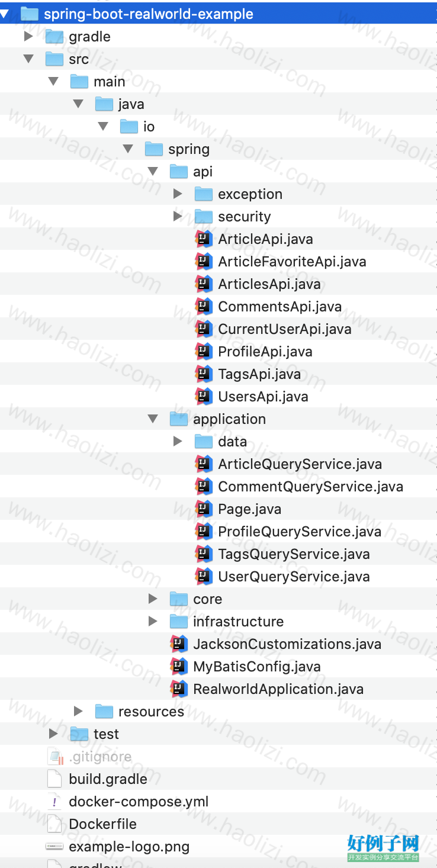Select the JacksonCustomizations.java file name
This screenshot has height=868, width=437.
coord(287,644)
